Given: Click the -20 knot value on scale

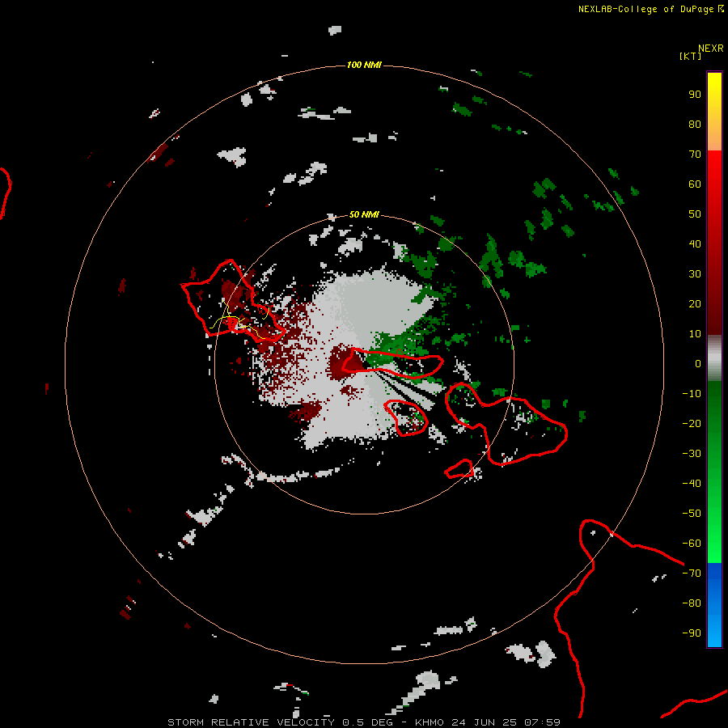Looking at the screenshot, I should pyautogui.click(x=692, y=423).
